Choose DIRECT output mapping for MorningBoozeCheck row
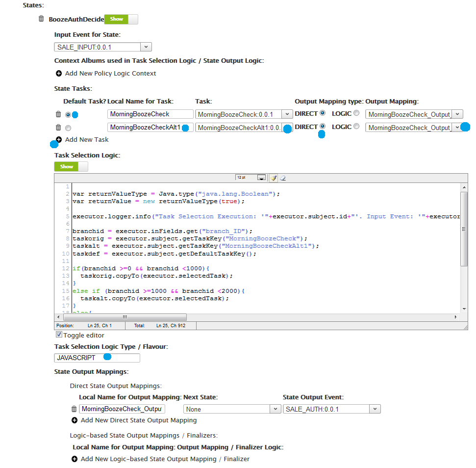The image size is (476, 468). click(323, 113)
